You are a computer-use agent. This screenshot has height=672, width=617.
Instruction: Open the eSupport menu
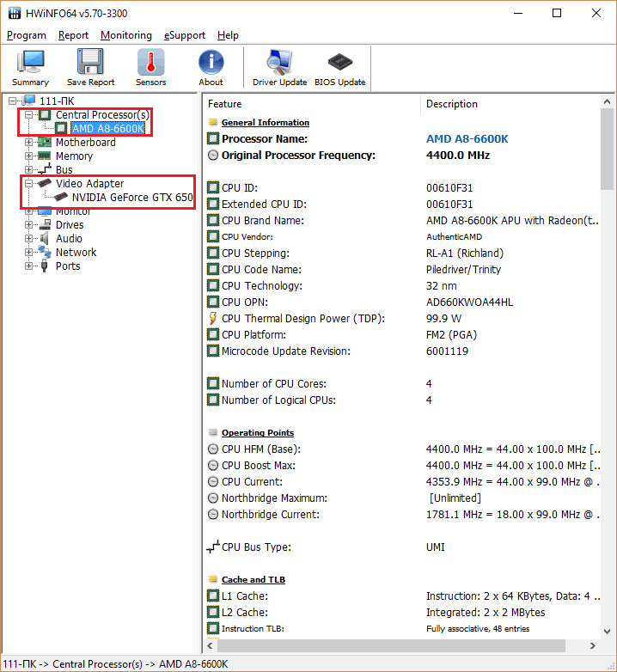185,35
